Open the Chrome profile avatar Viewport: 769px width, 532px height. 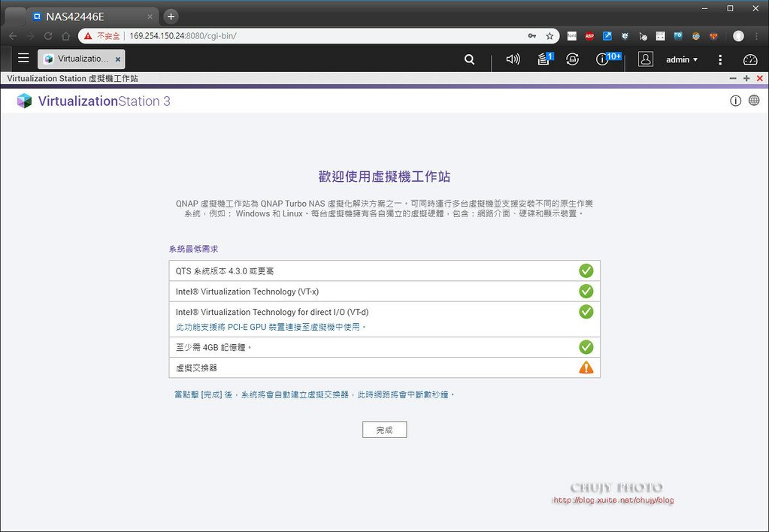tap(738, 36)
